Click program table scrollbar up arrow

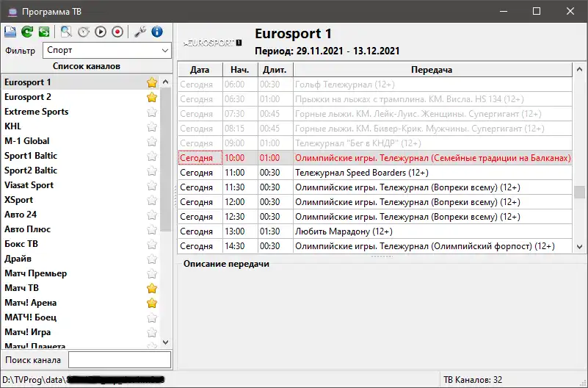579,69
